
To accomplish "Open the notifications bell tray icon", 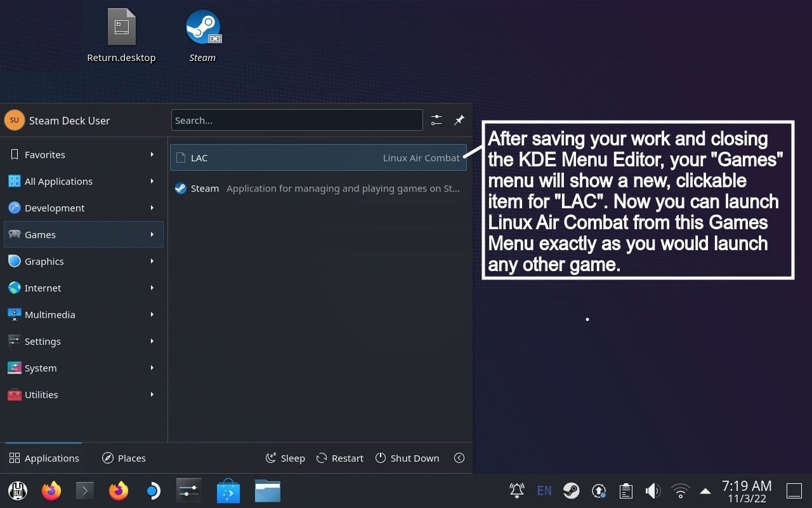I will 517,490.
